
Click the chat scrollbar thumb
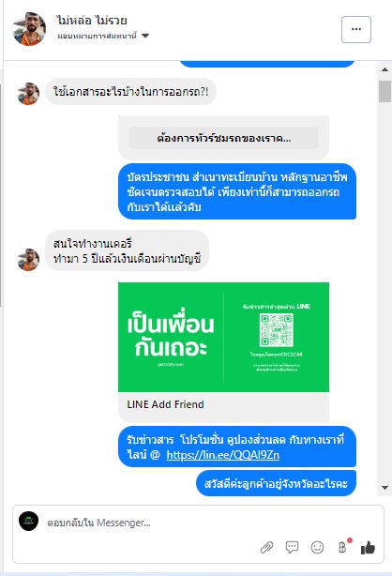coord(384,92)
